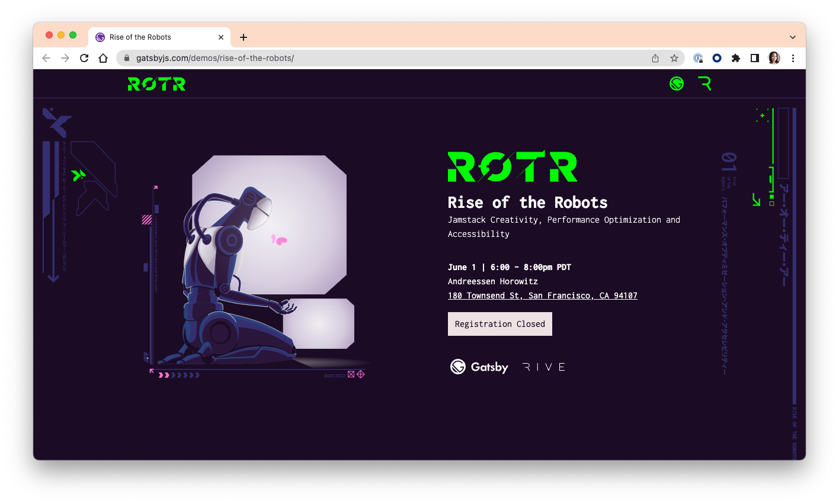Reload the current page
Viewport: 839px width, 504px height.
[84, 58]
